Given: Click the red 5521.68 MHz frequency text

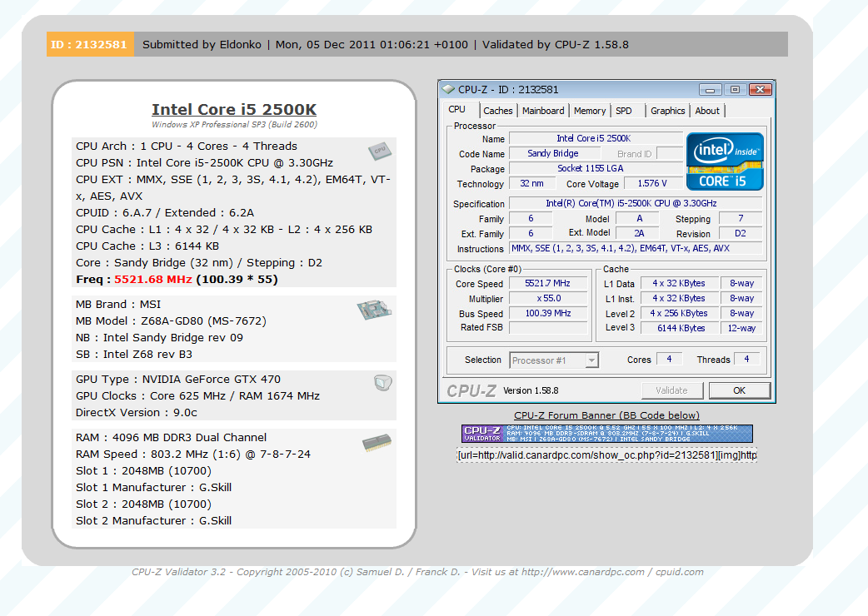Looking at the screenshot, I should [153, 279].
